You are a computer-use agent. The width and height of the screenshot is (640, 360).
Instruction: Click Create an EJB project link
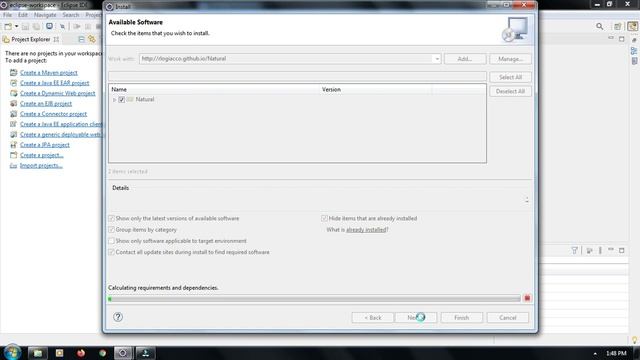[x=46, y=104]
